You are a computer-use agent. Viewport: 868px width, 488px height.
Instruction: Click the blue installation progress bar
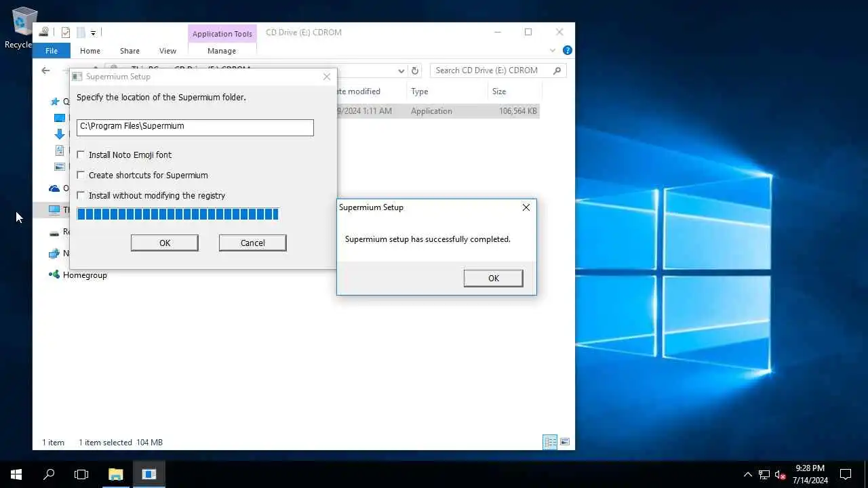pyautogui.click(x=178, y=214)
